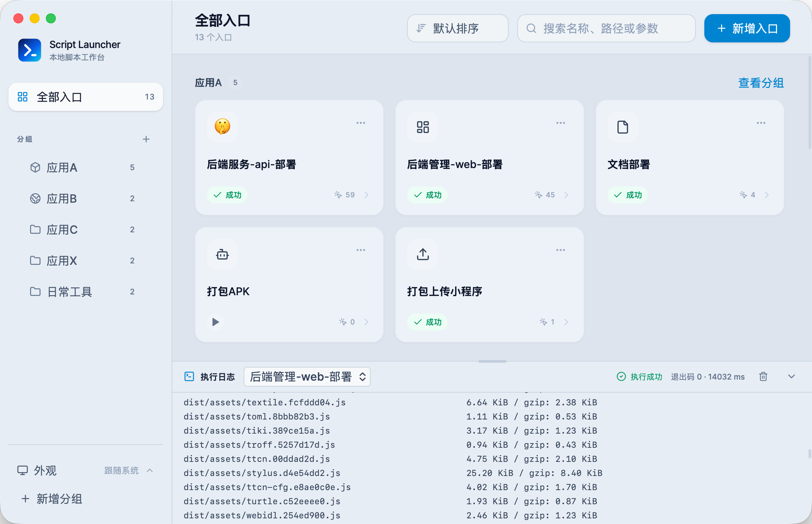Click the main content vertical scrollbar
Viewport: 812px width, 524px height.
(x=810, y=102)
